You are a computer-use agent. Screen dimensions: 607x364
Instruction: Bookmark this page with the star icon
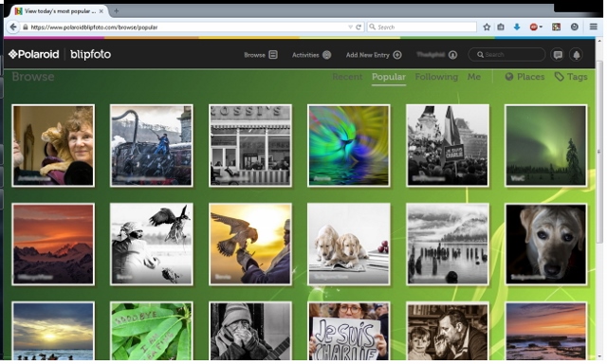pyautogui.click(x=487, y=27)
